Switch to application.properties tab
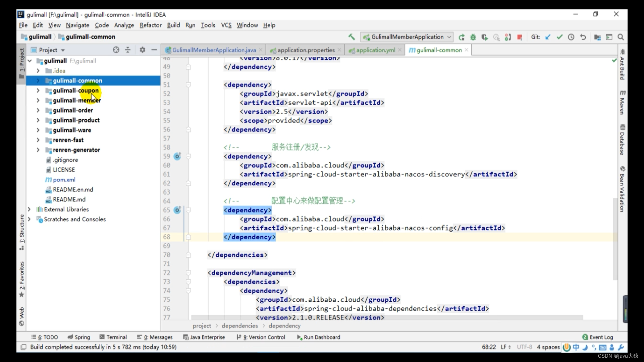Image resolution: width=644 pixels, height=362 pixels. (306, 50)
